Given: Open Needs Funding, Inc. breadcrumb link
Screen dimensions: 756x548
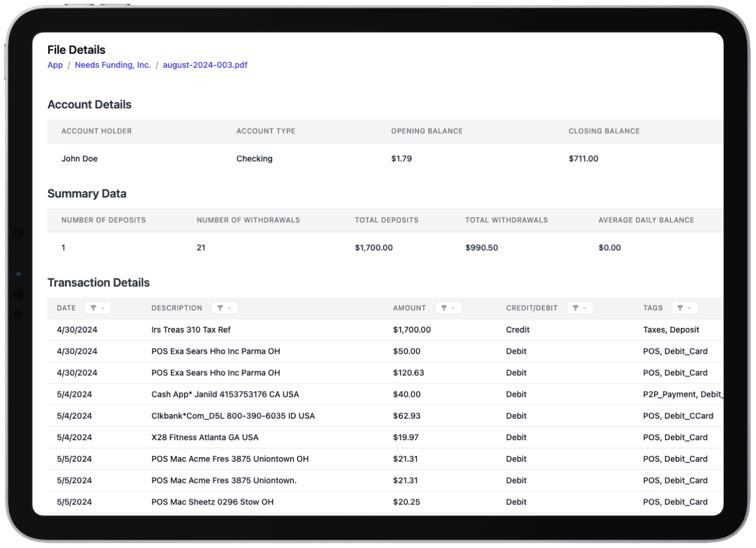Looking at the screenshot, I should 113,65.
